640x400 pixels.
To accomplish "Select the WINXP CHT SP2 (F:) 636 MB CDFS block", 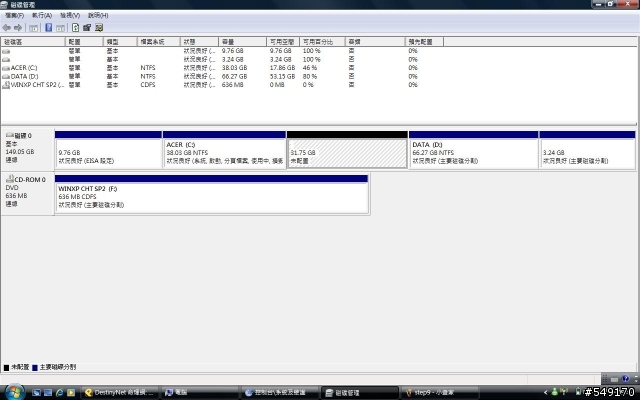I will (x=211, y=194).
